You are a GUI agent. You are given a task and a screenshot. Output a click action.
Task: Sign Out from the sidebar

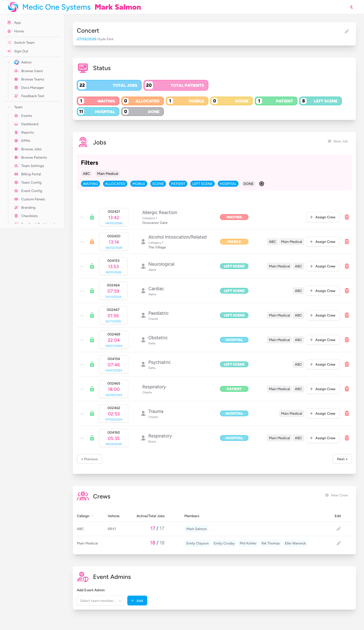point(21,51)
